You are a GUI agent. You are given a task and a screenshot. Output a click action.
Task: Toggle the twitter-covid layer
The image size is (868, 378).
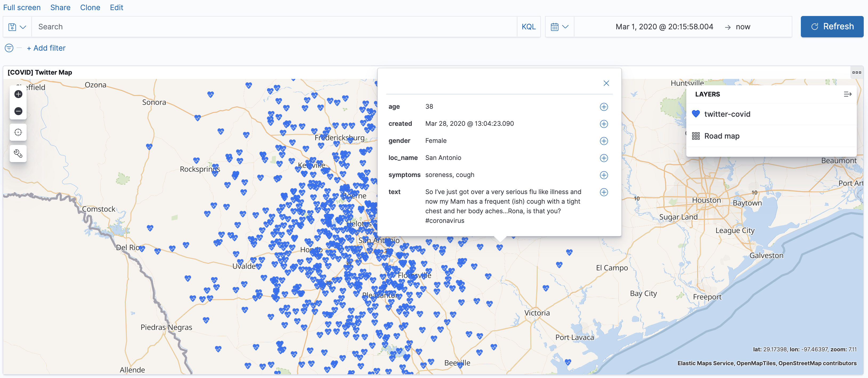click(727, 114)
